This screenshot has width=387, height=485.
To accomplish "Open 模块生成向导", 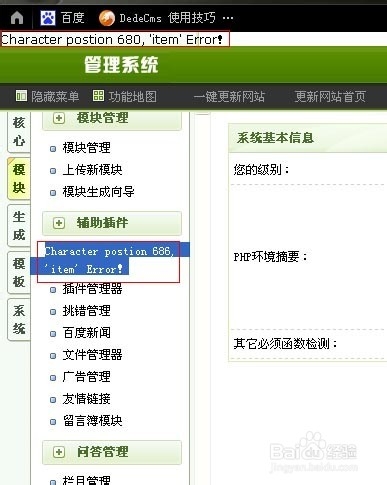I will [98, 192].
